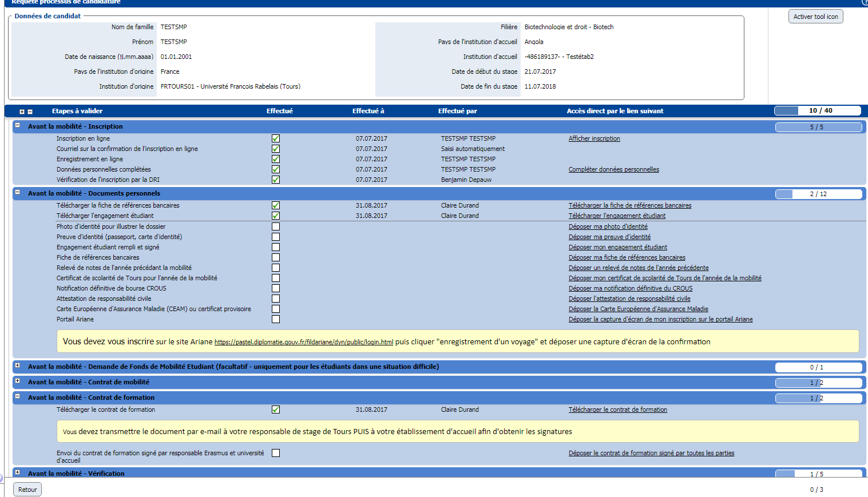
Task: Open the 'Compléter données personnelles' link
Action: (613, 169)
